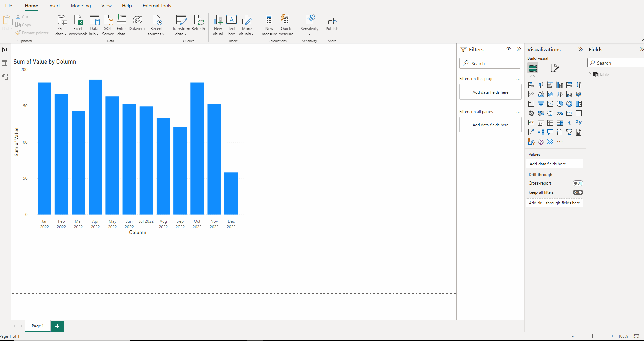Toggle Filters pane visibility eye icon
The image size is (644, 341).
pyautogui.click(x=509, y=49)
